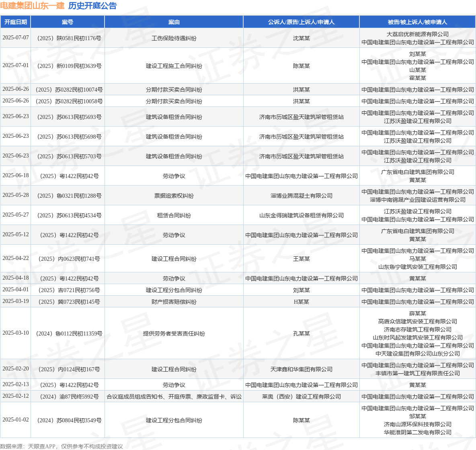476x450 pixels.
Task: Click defendant 中天建设集团有限公司山东分公司
Action: (x=417, y=354)
